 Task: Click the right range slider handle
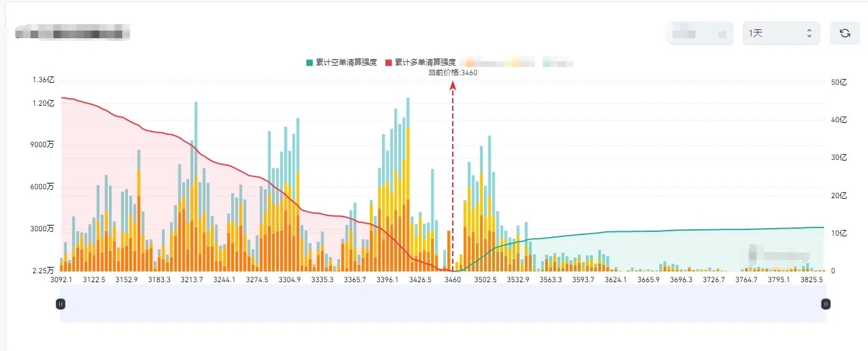coord(826,304)
